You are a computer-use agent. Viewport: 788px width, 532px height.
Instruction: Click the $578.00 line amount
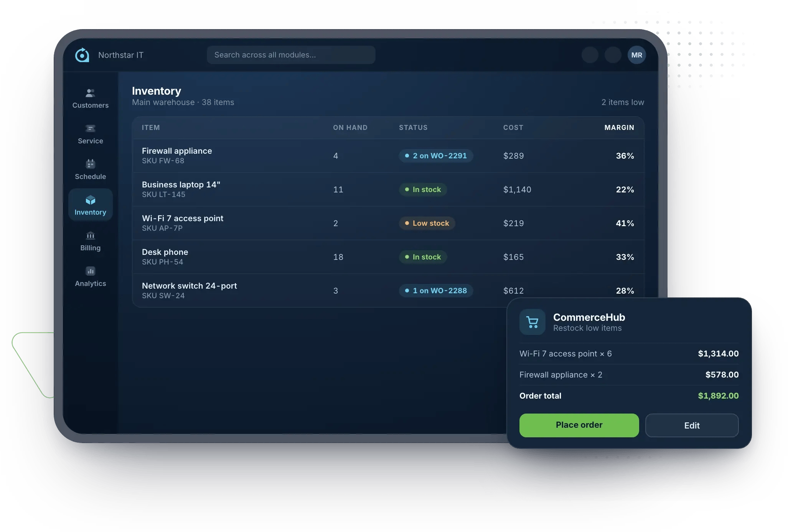722,375
